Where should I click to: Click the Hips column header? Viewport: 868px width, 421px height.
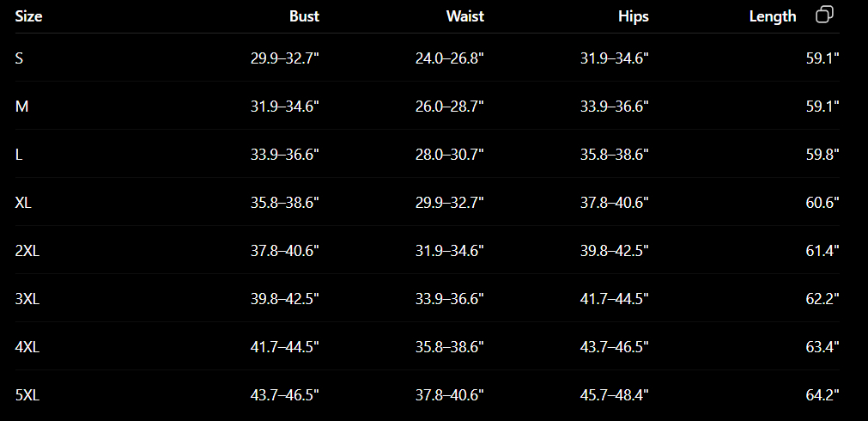[x=634, y=16]
